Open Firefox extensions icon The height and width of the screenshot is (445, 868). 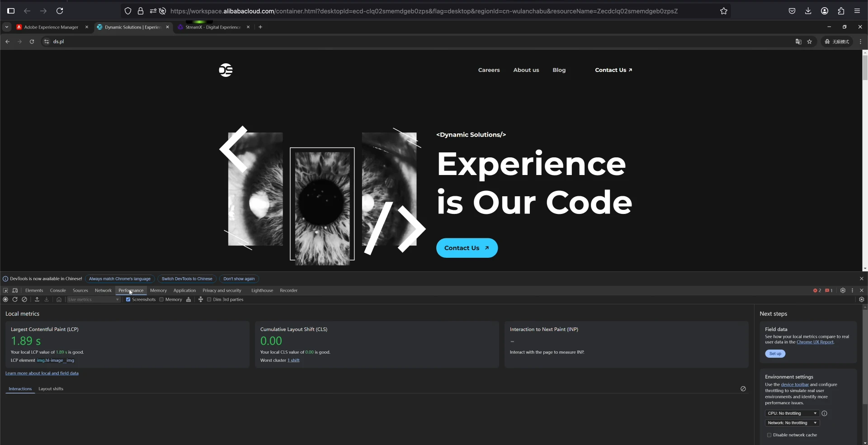841,11
